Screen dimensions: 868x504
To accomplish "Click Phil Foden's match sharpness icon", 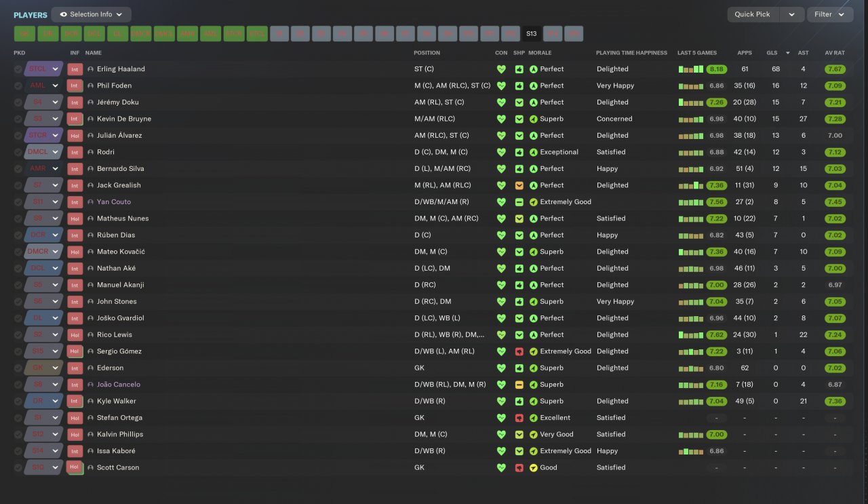I will pyautogui.click(x=519, y=86).
